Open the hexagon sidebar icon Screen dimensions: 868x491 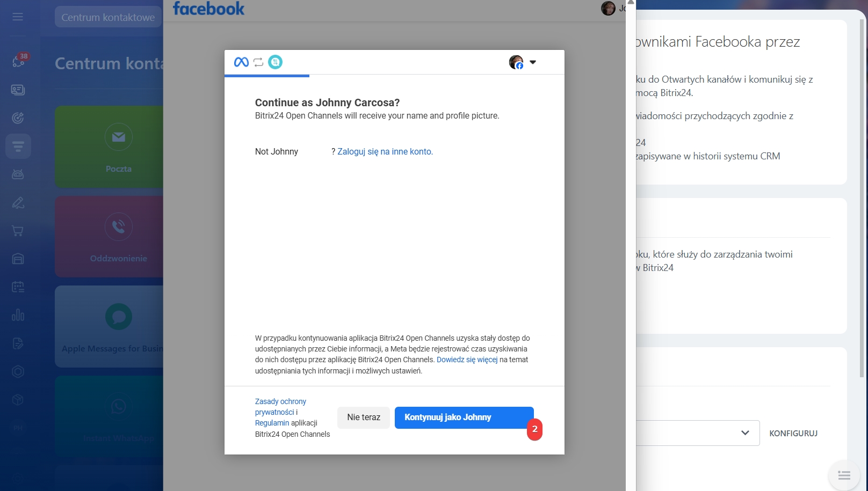coord(18,371)
